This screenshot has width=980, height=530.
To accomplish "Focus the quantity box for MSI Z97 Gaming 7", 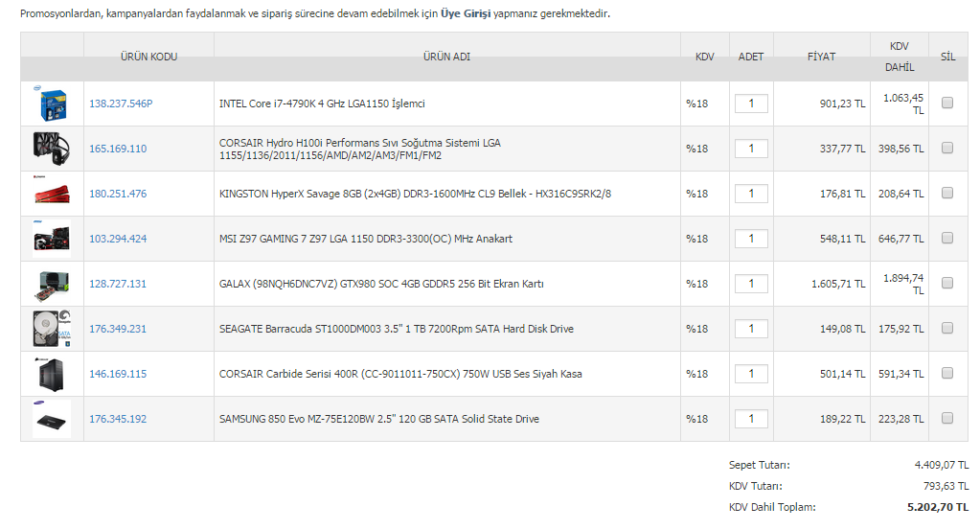I will tap(751, 239).
